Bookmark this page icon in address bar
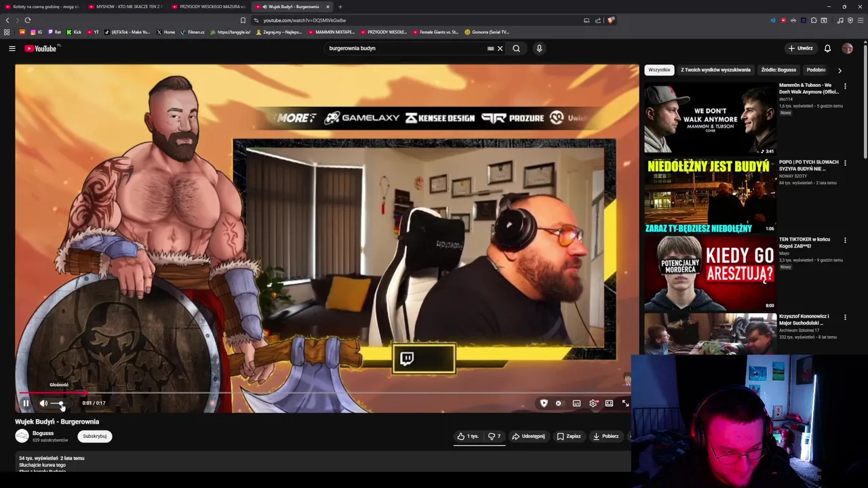Image resolution: width=868 pixels, height=488 pixels. [243, 20]
